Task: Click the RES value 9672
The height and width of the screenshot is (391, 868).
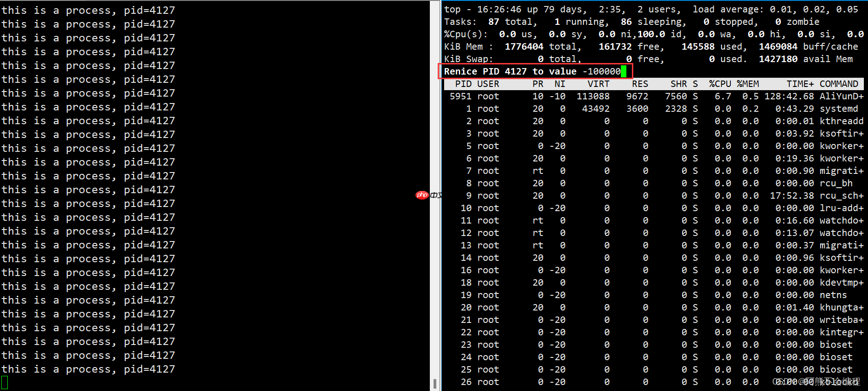Action: tap(637, 96)
